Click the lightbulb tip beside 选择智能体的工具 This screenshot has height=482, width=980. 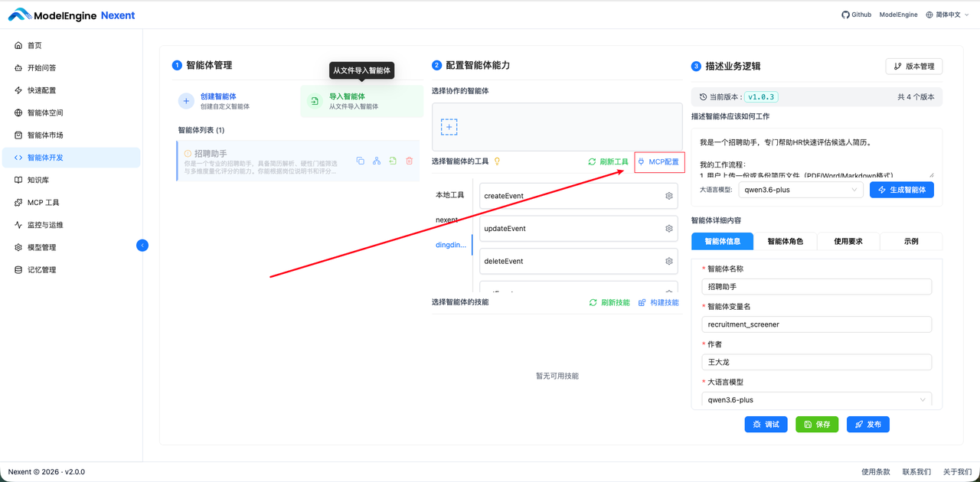click(x=496, y=161)
